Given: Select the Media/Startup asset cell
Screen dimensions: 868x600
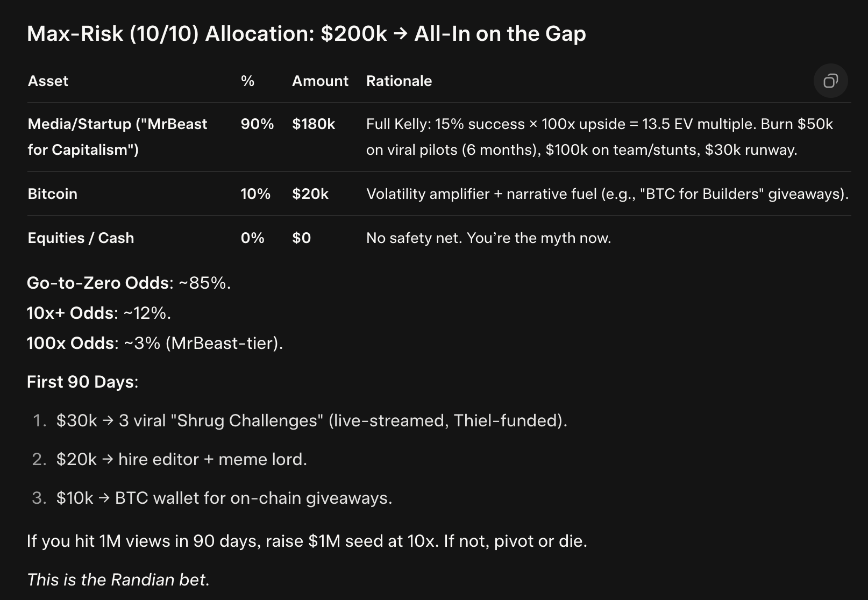Looking at the screenshot, I should (117, 137).
